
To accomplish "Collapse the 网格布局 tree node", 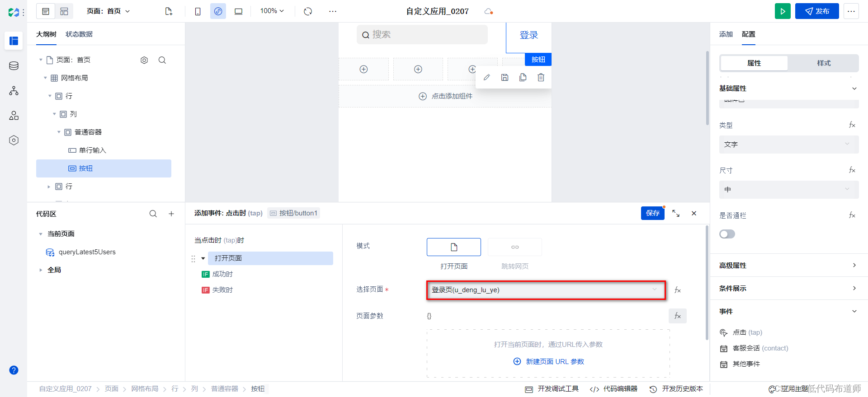I will pyautogui.click(x=45, y=78).
